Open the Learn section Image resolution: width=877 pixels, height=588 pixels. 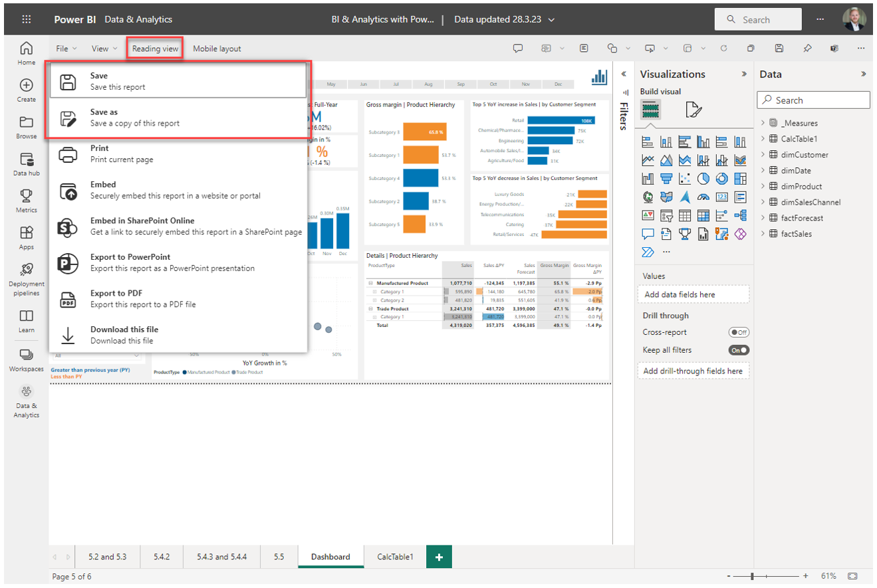27,321
